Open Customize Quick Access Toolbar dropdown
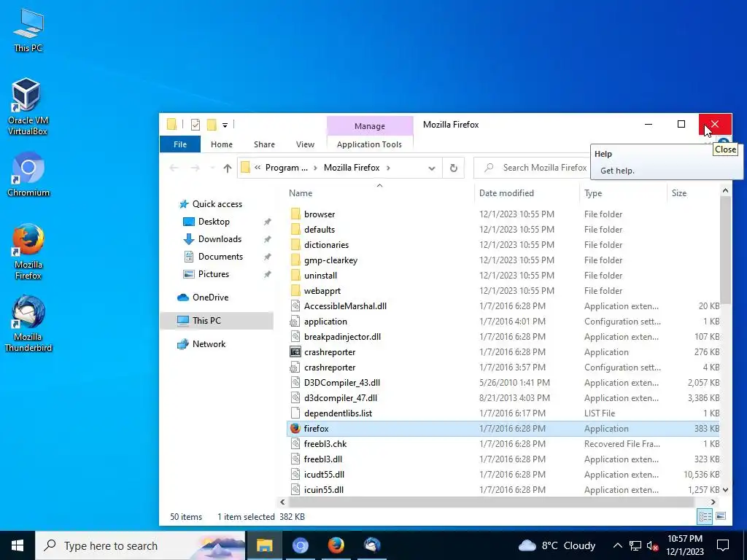 (225, 125)
